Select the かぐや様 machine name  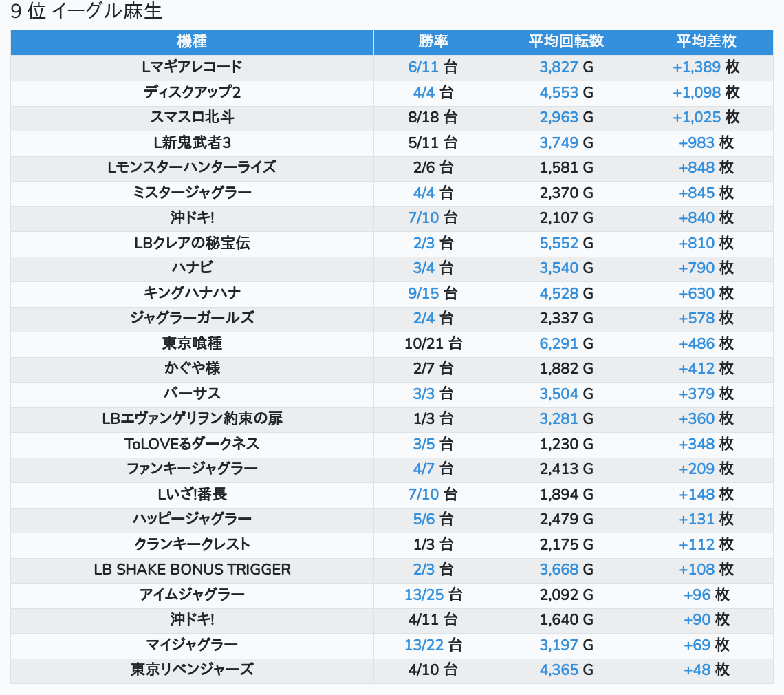[192, 368]
